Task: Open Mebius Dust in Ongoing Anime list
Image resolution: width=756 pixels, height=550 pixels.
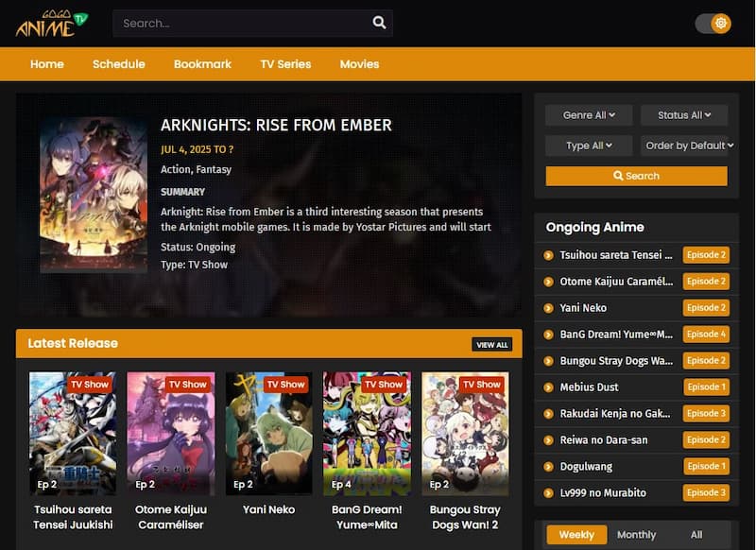Action: coord(589,387)
